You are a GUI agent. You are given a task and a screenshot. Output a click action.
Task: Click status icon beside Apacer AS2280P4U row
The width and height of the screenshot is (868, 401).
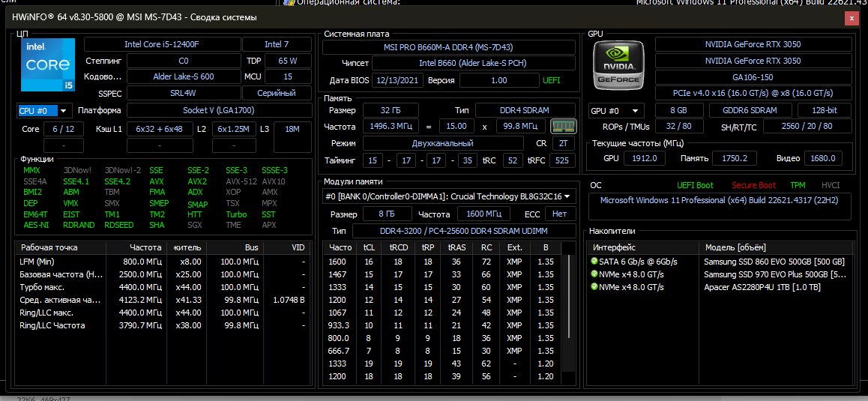click(594, 287)
